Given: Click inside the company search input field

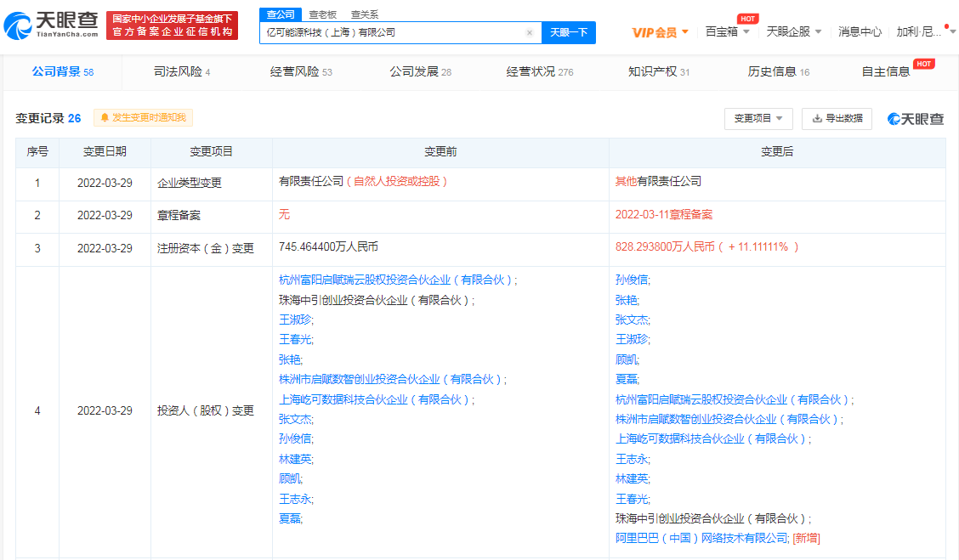Looking at the screenshot, I should [x=400, y=31].
